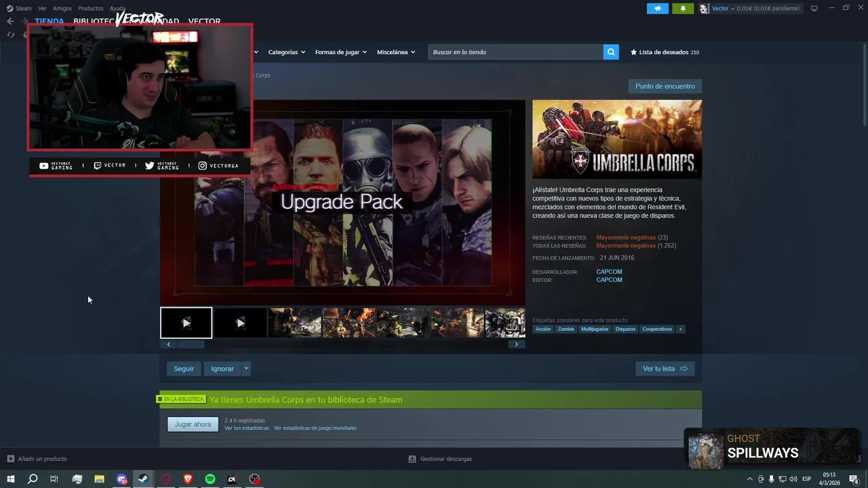Switch to the TIENDA tab
The height and width of the screenshot is (488, 868).
(50, 21)
